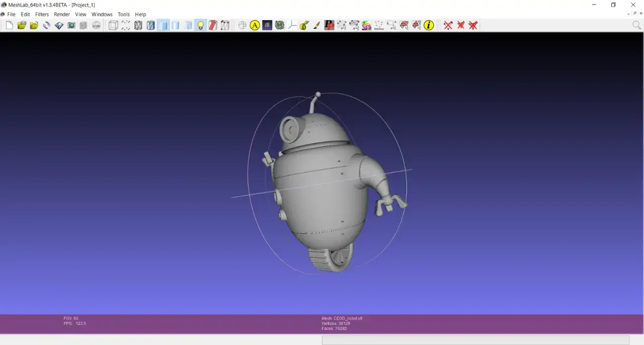Toggle back-face culling red face icon
The height and width of the screenshot is (345, 644).
click(x=213, y=25)
